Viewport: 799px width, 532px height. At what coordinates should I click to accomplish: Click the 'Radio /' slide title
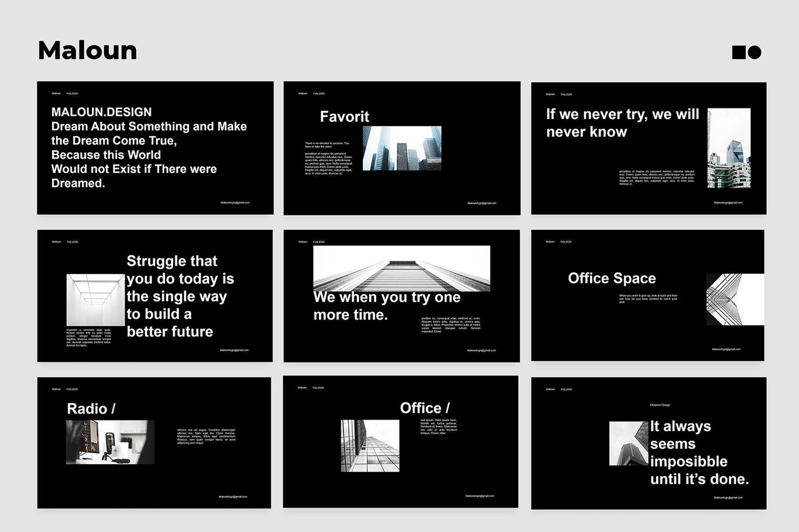click(91, 408)
